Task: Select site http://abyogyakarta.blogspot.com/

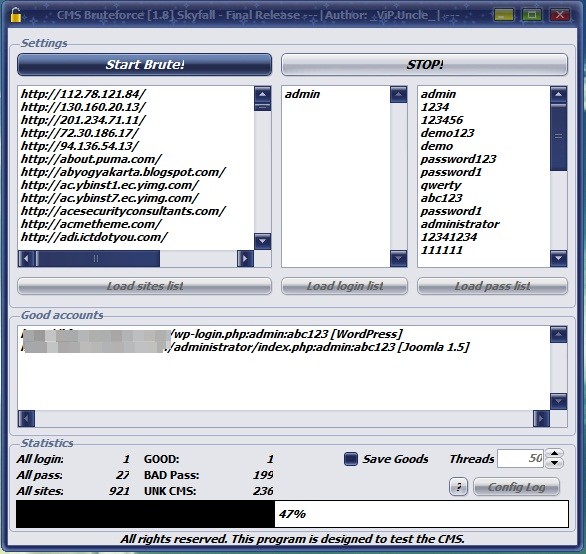Action: [123, 172]
